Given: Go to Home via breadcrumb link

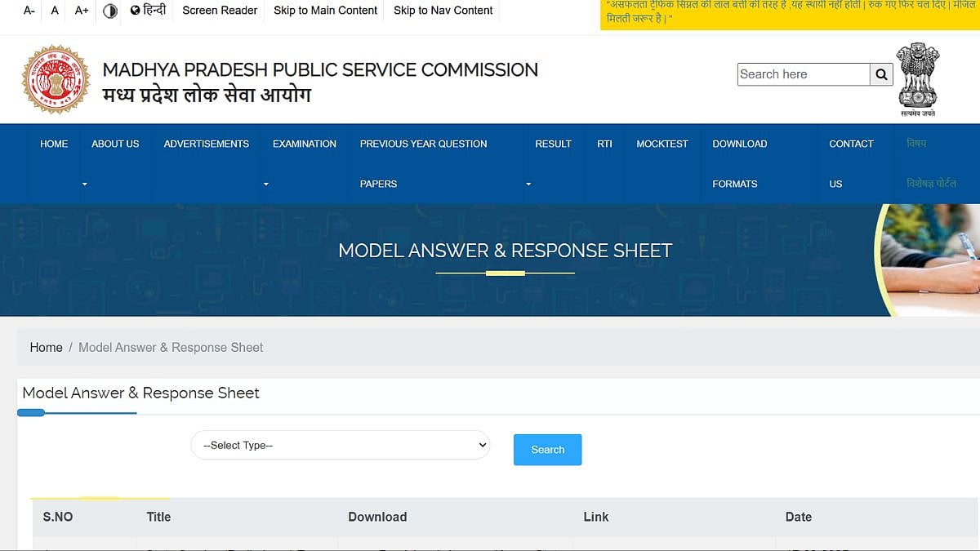Looking at the screenshot, I should (x=46, y=347).
